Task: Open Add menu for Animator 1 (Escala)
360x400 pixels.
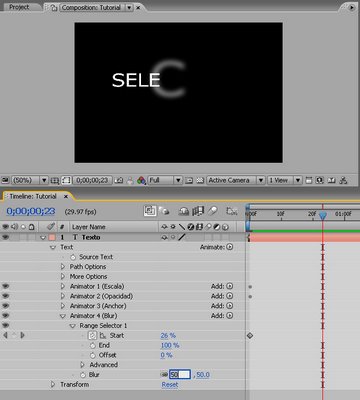Action: tap(230, 286)
